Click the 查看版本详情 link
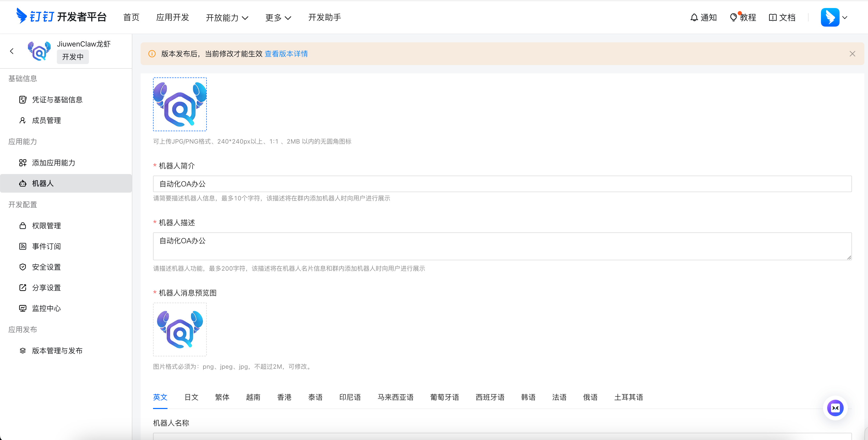 coord(286,53)
